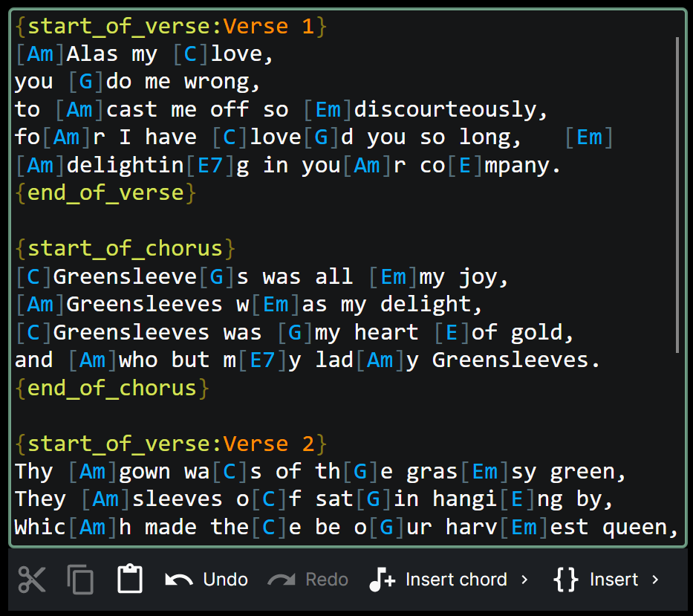Click the Redo arrow icon
693x616 pixels.
point(282,580)
